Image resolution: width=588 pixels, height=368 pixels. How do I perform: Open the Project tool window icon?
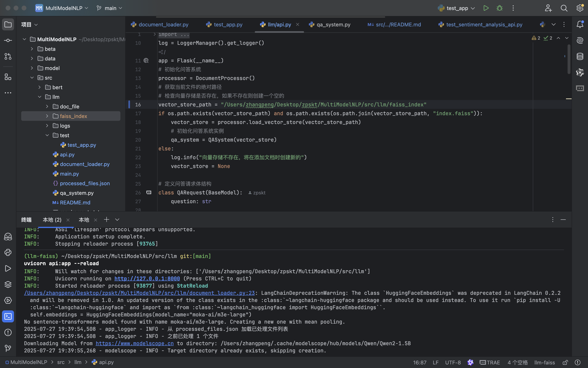pos(8,25)
